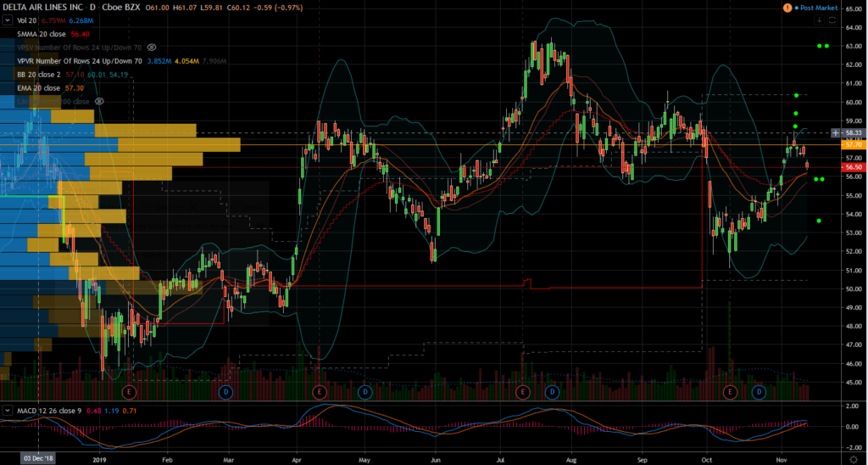Unhide the Lin Reg indicator using eye icon
The height and width of the screenshot is (465, 868).
(100, 101)
